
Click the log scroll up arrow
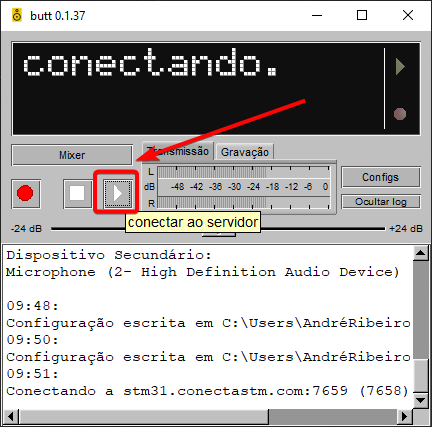420,254
